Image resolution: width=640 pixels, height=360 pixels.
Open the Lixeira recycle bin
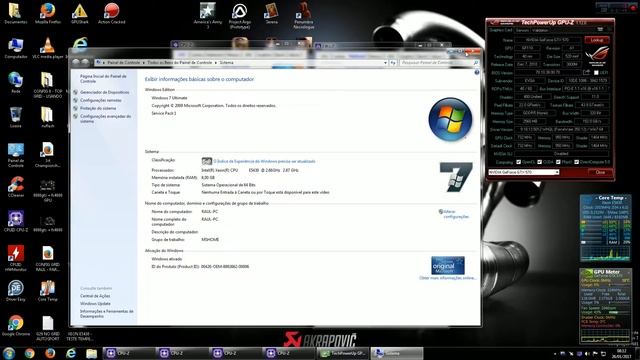[x=16, y=118]
